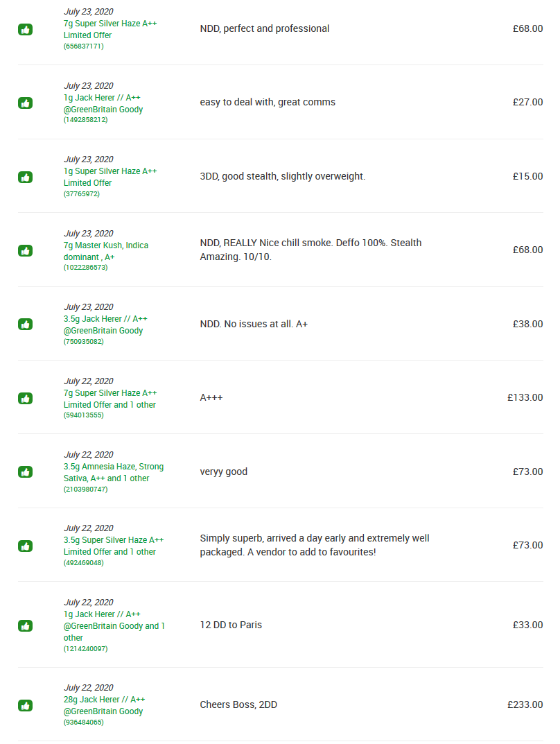
Task: Click thumbs-up icon next to 3DD good stealth review
Action: tap(25, 177)
